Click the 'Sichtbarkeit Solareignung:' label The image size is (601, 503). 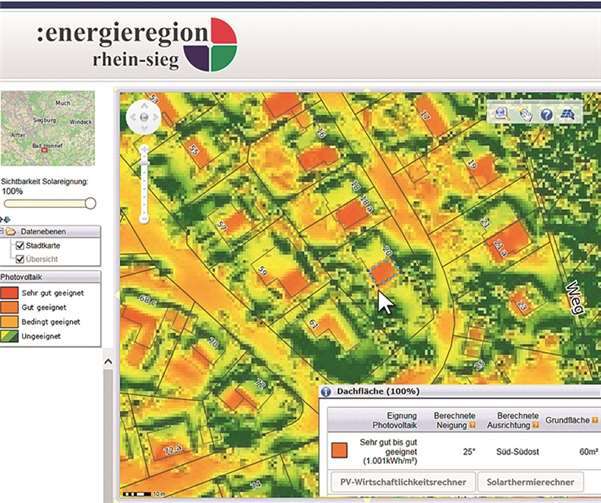pos(44,181)
